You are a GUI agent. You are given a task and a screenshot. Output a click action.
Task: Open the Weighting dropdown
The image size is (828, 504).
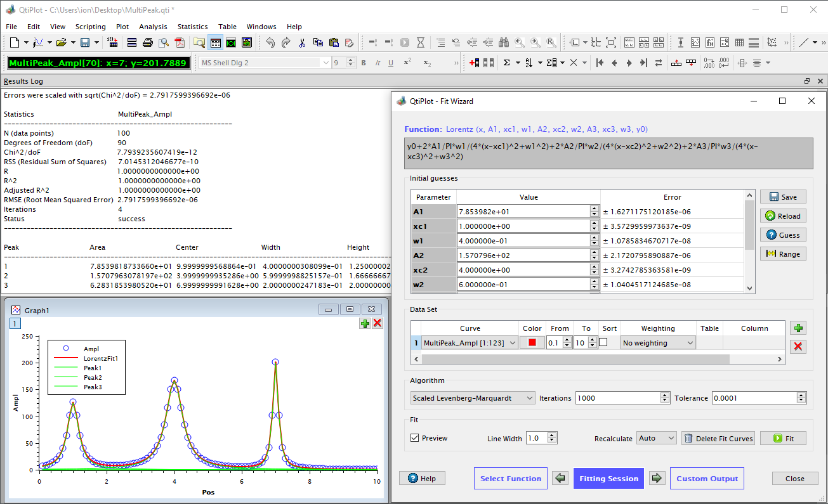[658, 343]
